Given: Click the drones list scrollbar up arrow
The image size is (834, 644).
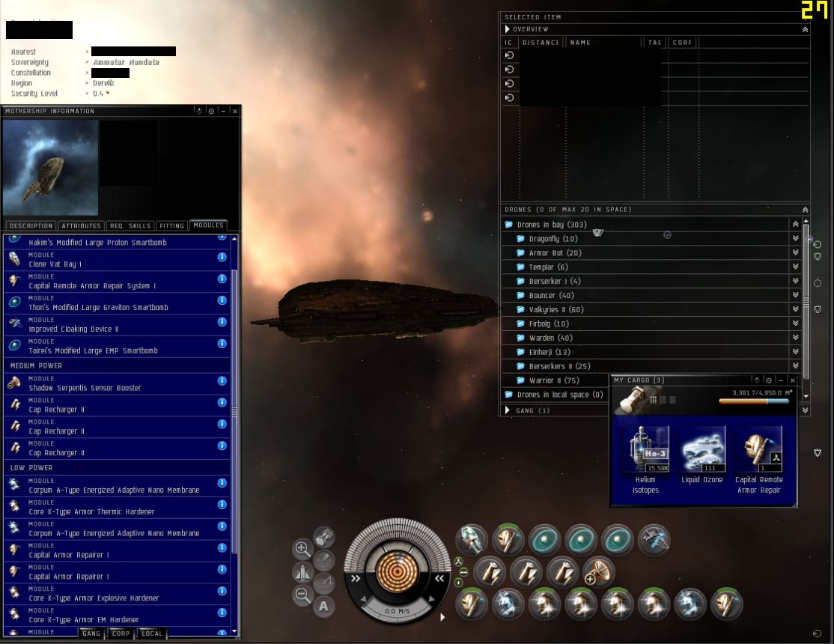Looking at the screenshot, I should coord(806,221).
